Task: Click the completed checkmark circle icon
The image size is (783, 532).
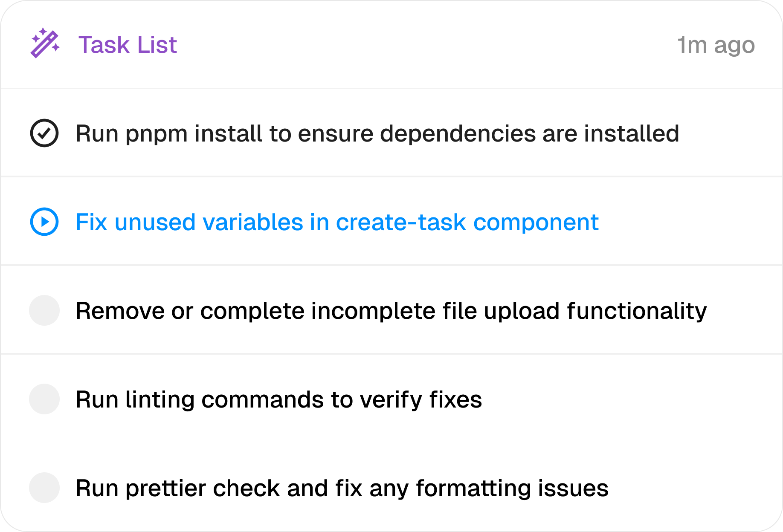Action: tap(44, 133)
